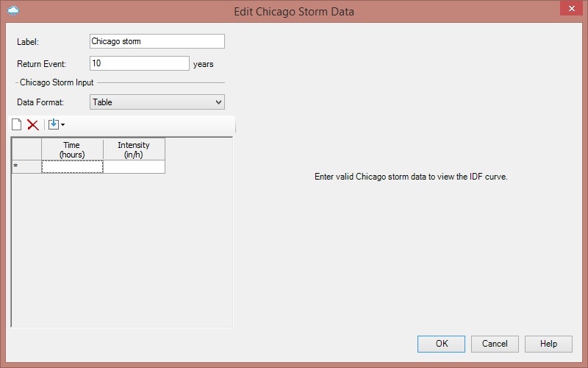Click the Cancel button

point(495,344)
